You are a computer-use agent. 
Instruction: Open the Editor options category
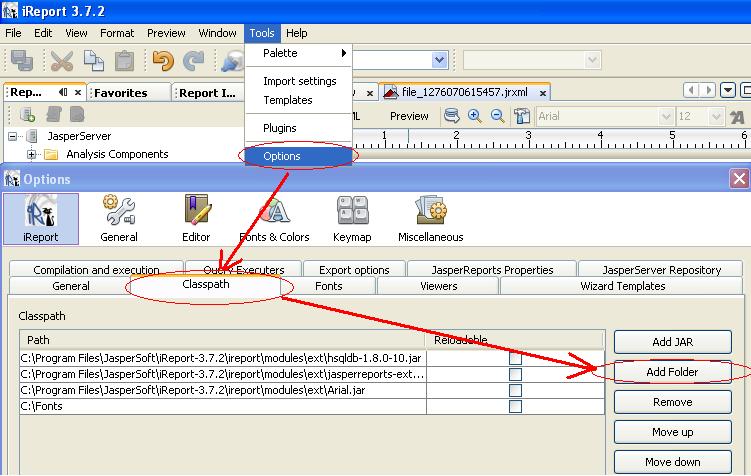(196, 219)
